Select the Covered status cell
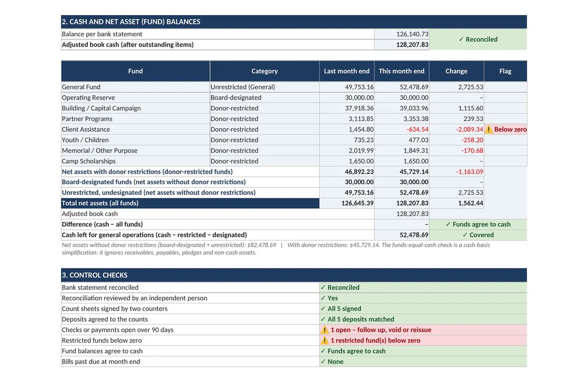 pos(478,235)
